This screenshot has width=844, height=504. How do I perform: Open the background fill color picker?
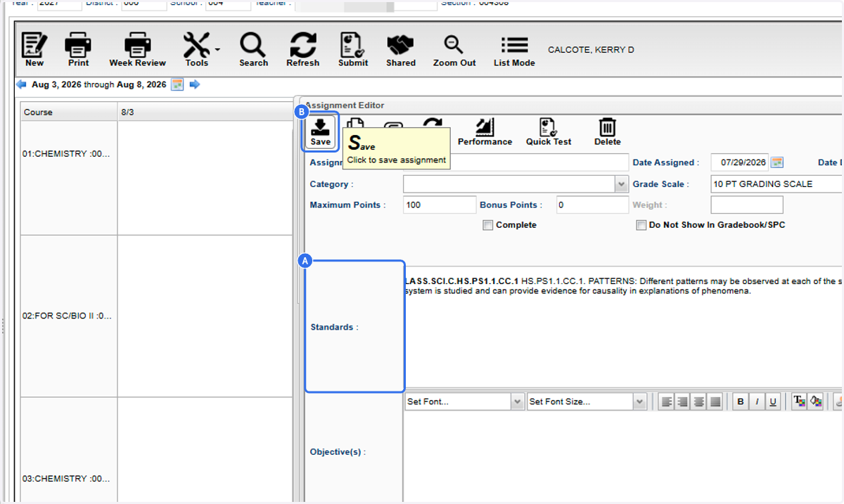[x=816, y=401]
